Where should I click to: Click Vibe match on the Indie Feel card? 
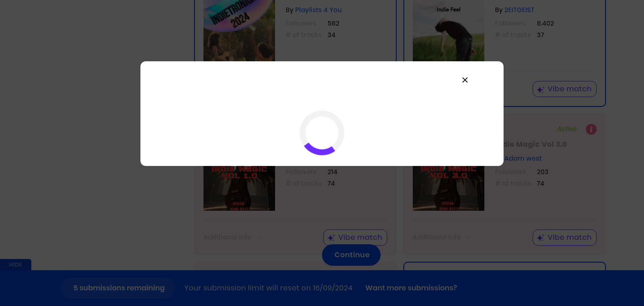tap(564, 89)
